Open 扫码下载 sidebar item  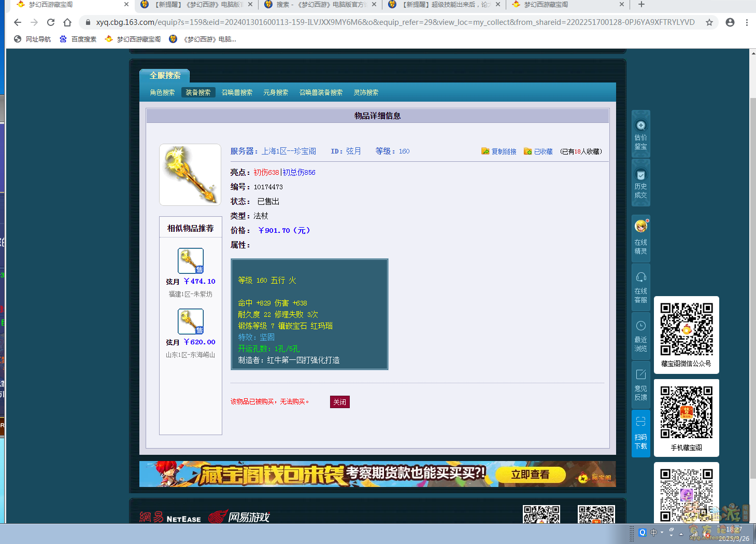pyautogui.click(x=640, y=434)
